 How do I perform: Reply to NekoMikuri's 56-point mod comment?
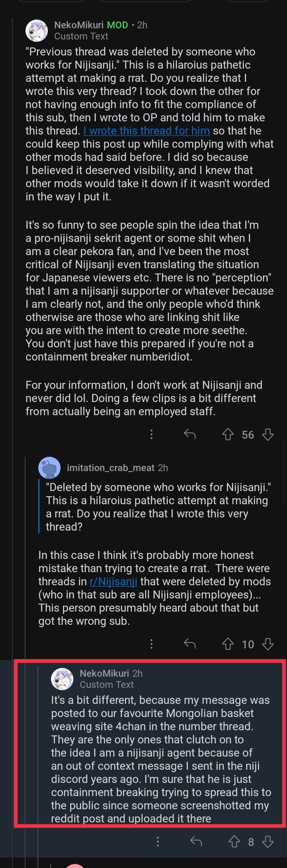click(190, 434)
